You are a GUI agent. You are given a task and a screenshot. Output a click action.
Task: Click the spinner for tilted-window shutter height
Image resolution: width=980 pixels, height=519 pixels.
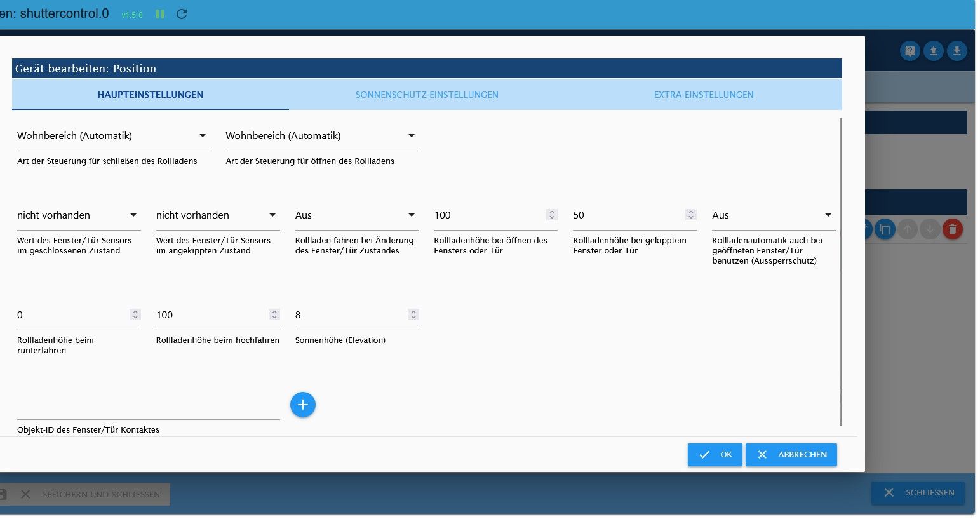tap(691, 215)
